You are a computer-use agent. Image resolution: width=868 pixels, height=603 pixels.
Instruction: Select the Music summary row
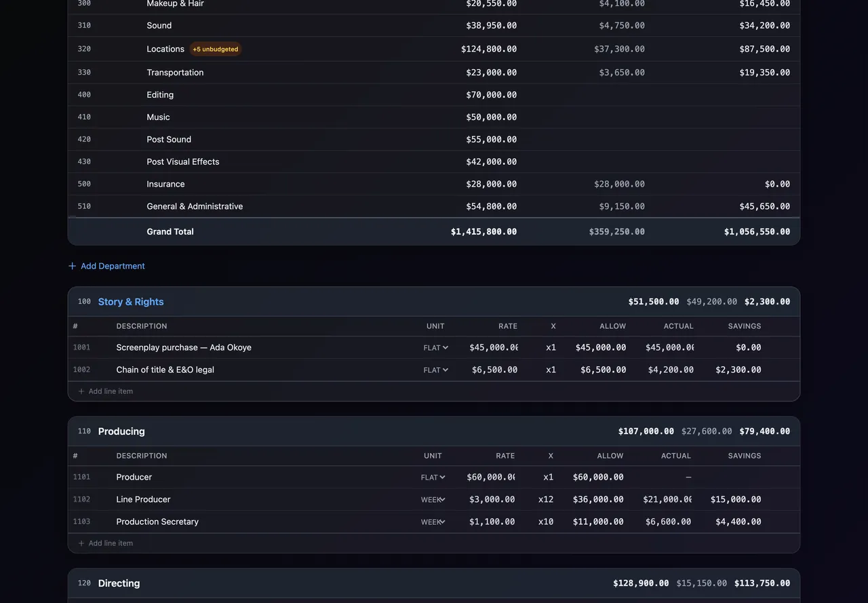click(434, 117)
